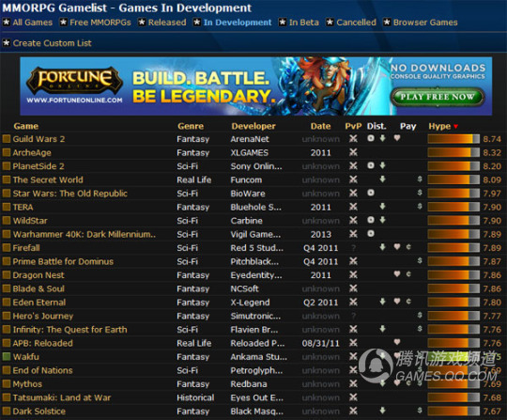Click the download arrow icon for Guild Wars 2

pyautogui.click(x=382, y=138)
